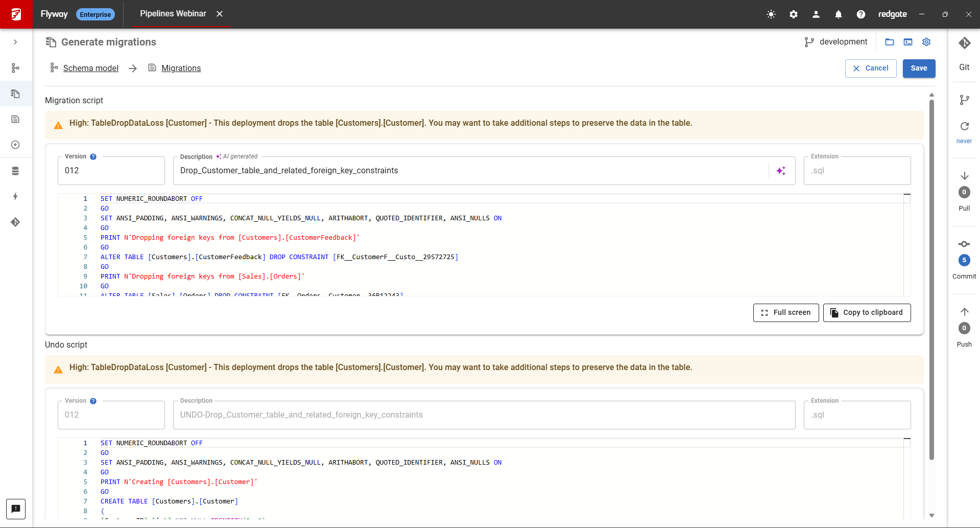Click the migration Version input field
This screenshot has height=528, width=980.
(111, 171)
